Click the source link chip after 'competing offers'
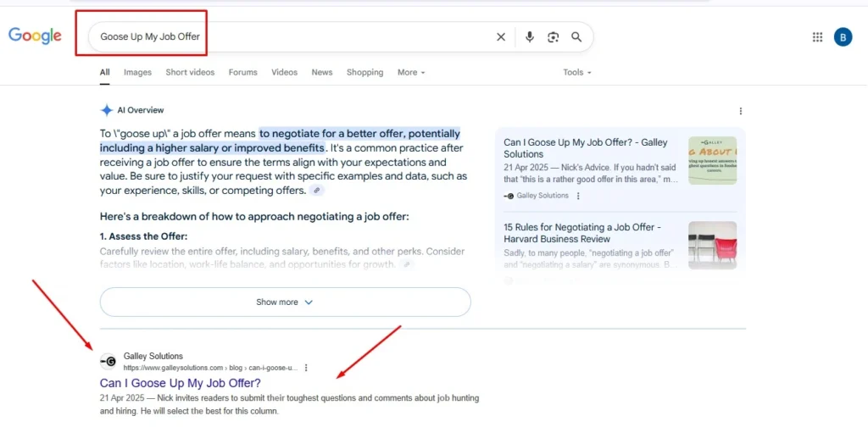Viewport: 868px width, 427px height. pyautogui.click(x=317, y=191)
